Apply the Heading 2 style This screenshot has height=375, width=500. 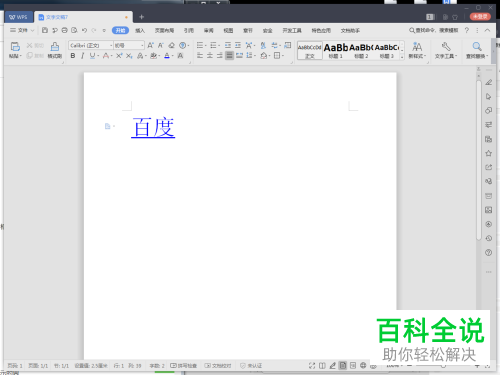(361, 50)
